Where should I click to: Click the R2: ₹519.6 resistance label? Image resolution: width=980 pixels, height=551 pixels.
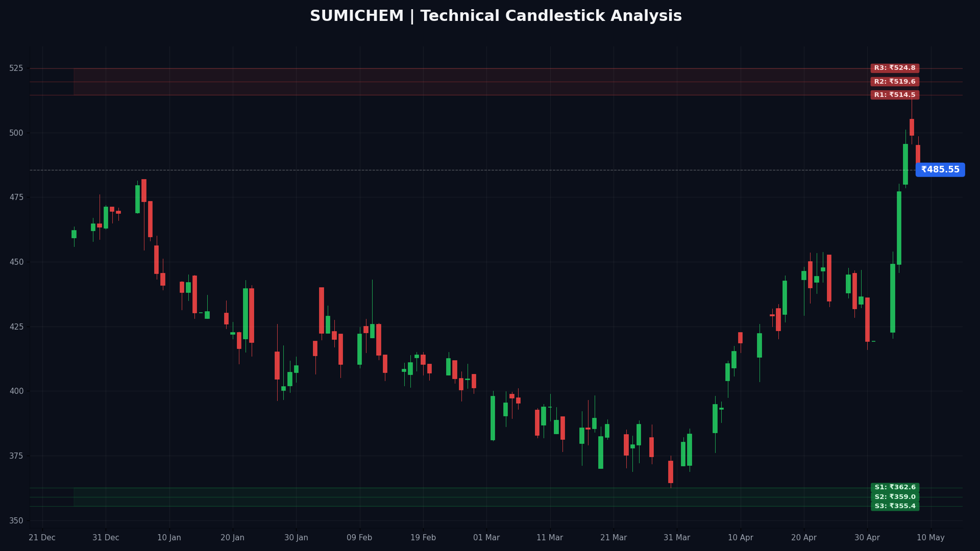tap(895, 82)
